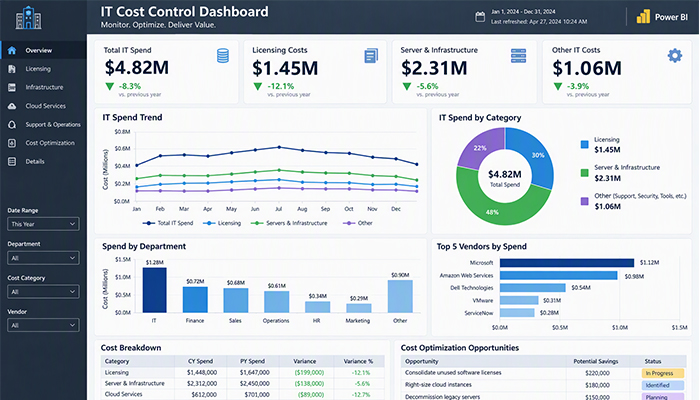The image size is (700, 400).
Task: Click 'Right-size cloud instances' row
Action: [x=543, y=385]
